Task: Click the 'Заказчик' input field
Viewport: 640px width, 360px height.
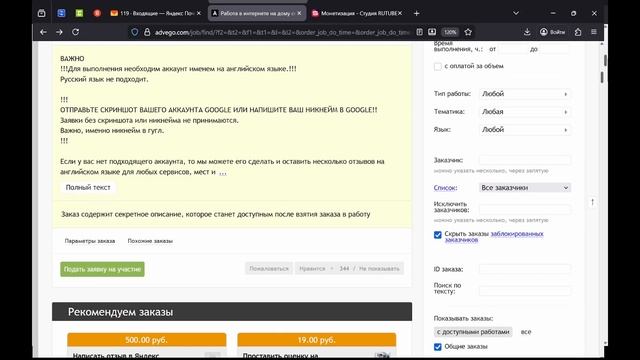Action: coord(525,160)
